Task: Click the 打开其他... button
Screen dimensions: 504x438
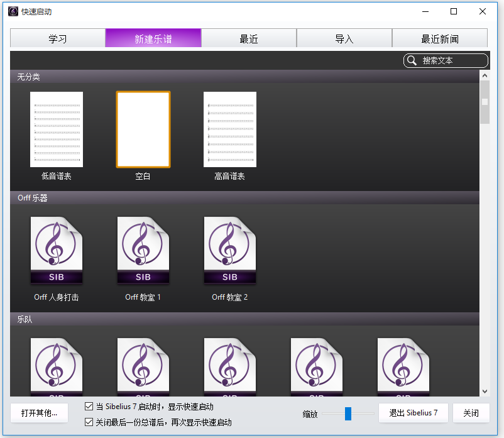Action: pyautogui.click(x=40, y=413)
